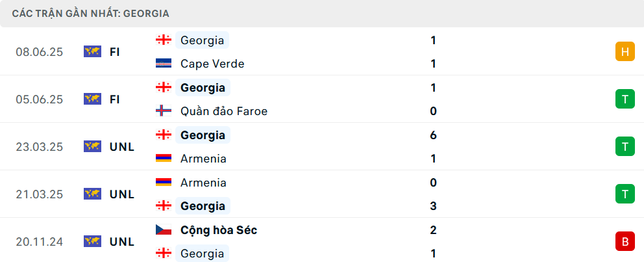Select UNL competition label on 21.03.25

point(122,194)
